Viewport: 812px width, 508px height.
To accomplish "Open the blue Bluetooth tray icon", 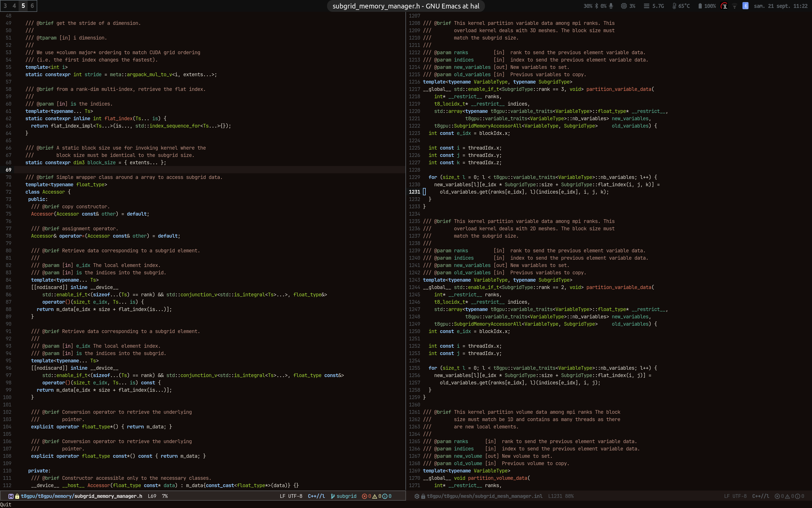I will point(745,6).
